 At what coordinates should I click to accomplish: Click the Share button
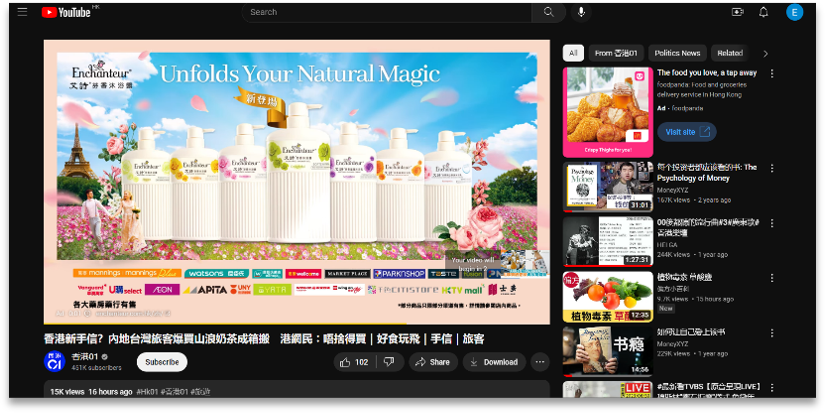432,362
